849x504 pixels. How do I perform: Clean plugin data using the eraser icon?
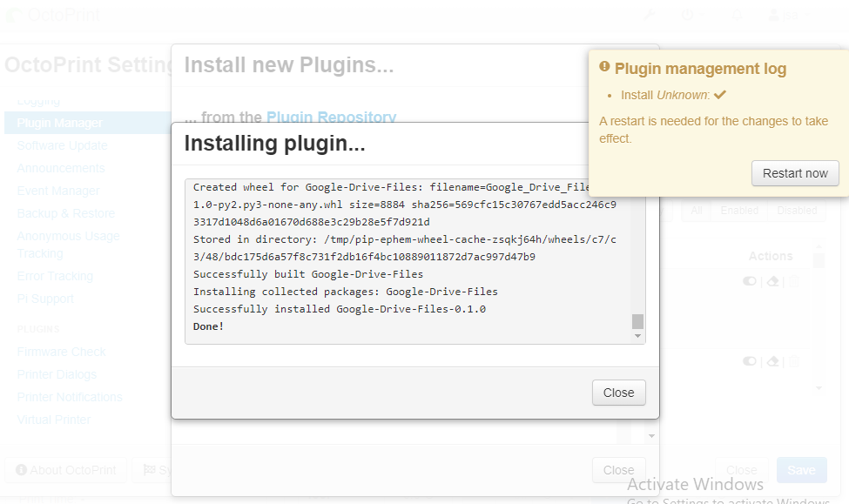pyautogui.click(x=772, y=281)
